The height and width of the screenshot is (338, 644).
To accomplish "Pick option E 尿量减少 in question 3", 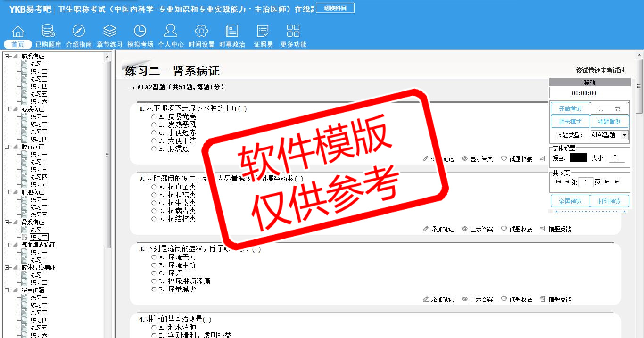I will pyautogui.click(x=154, y=289).
